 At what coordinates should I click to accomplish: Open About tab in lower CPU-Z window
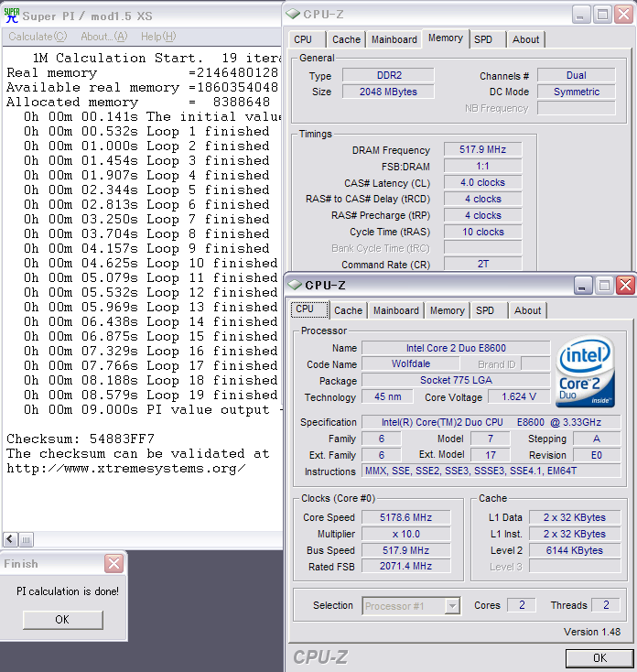(x=527, y=310)
